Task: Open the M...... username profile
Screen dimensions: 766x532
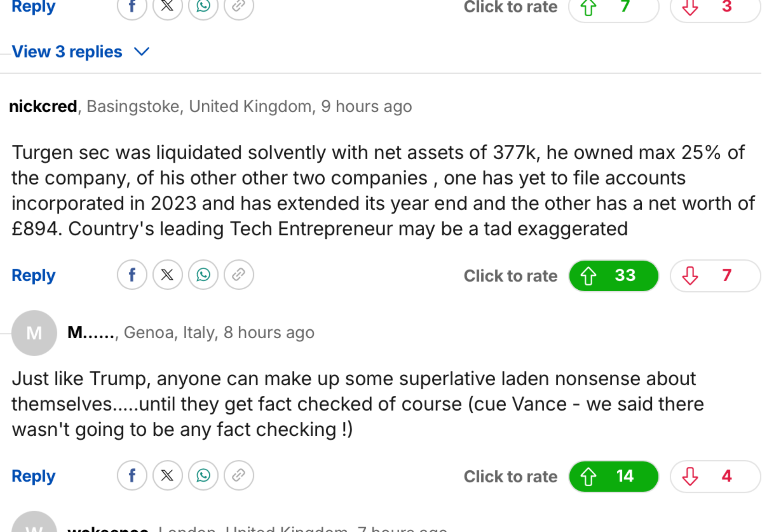Action: pyautogui.click(x=91, y=332)
